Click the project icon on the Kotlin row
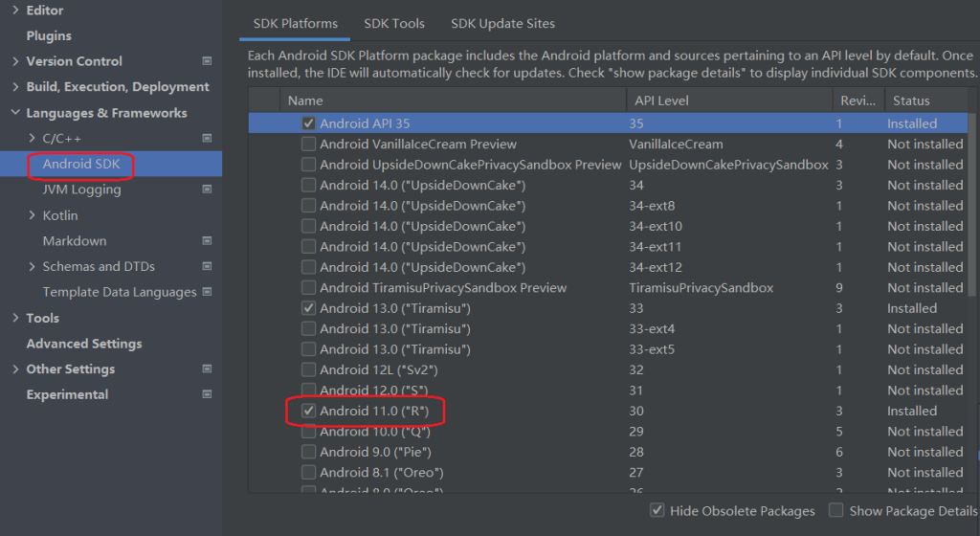Image resolution: width=980 pixels, height=536 pixels. tap(207, 215)
